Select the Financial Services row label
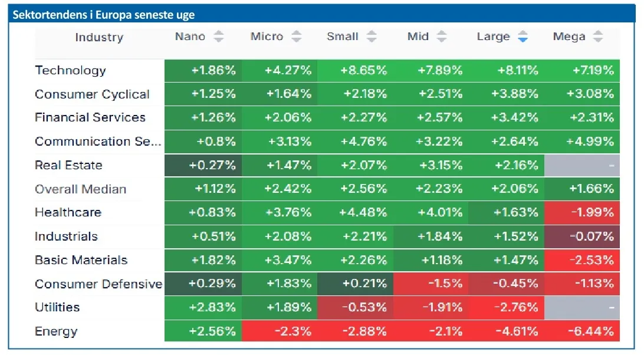644x355 pixels. 90,117
